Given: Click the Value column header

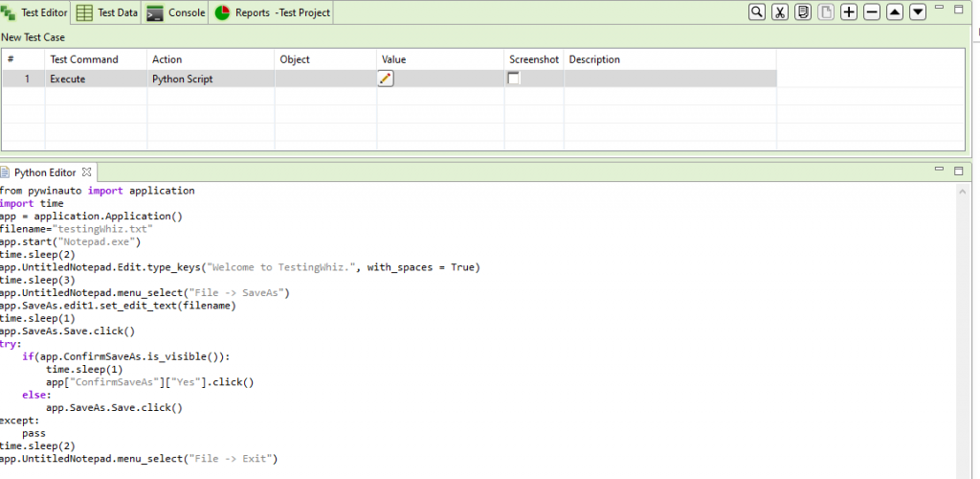Looking at the screenshot, I should tap(440, 59).
